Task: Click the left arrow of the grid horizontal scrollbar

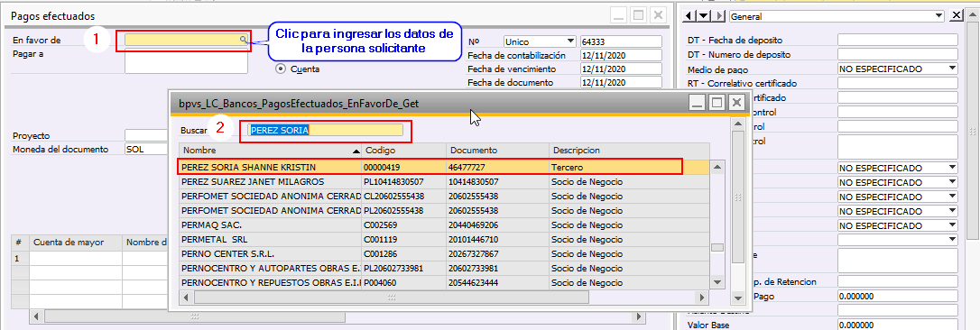Action: [186, 298]
